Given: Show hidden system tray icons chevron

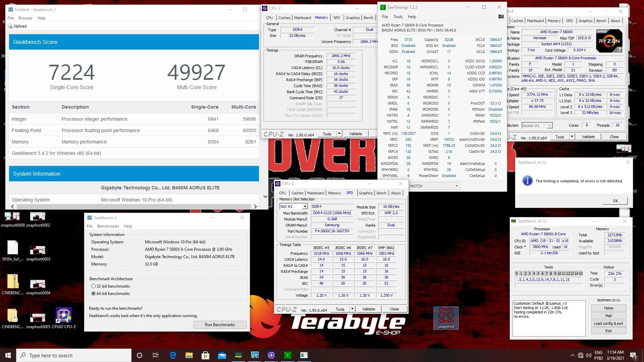Looking at the screenshot, I should 572,356.
